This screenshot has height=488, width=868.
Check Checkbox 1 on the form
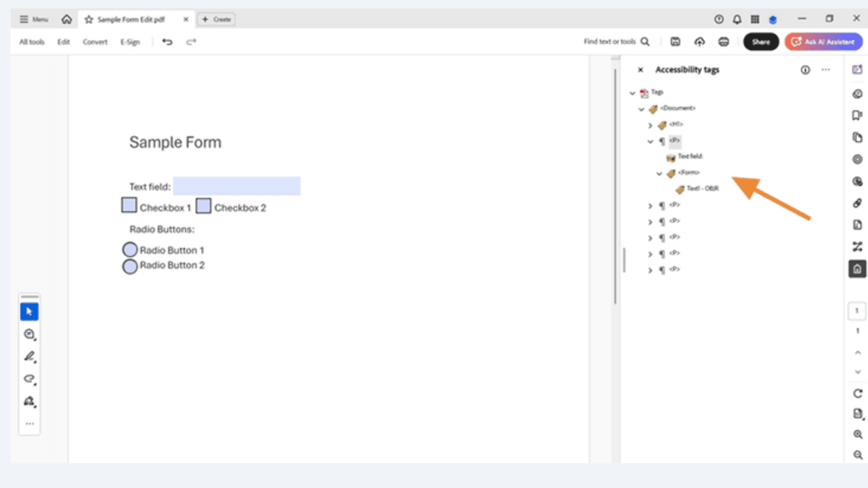(x=129, y=205)
